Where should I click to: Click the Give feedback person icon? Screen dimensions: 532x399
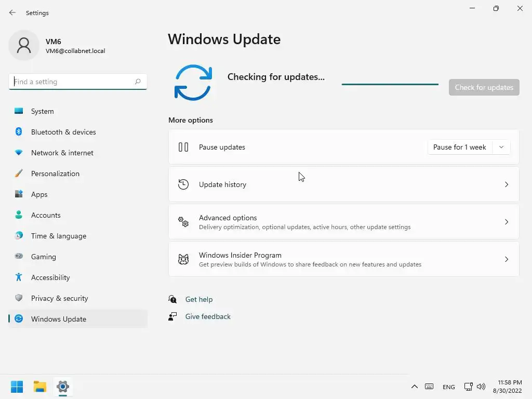172,316
